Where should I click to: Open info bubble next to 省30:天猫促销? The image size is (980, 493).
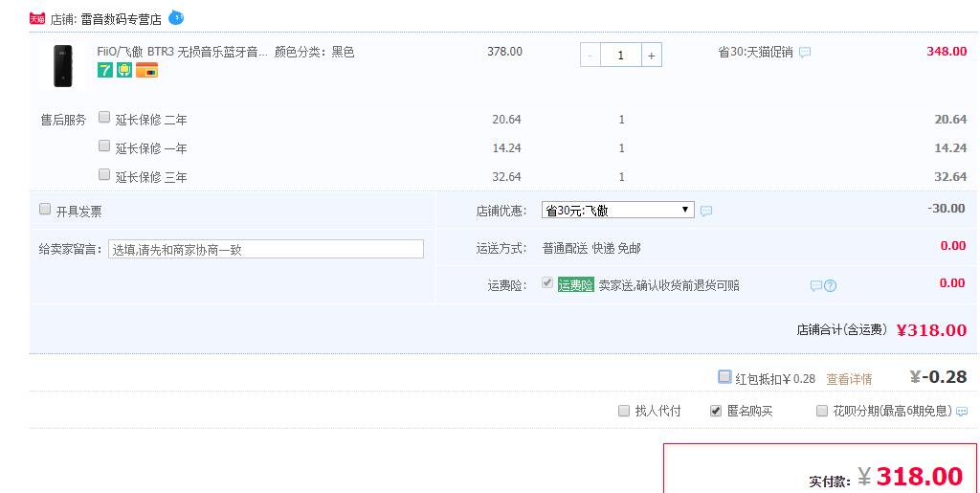pyautogui.click(x=805, y=52)
